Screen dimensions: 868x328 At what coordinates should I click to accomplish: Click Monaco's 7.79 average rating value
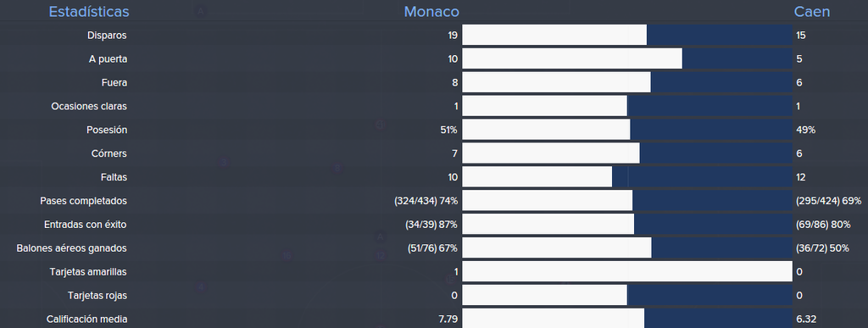(448, 320)
